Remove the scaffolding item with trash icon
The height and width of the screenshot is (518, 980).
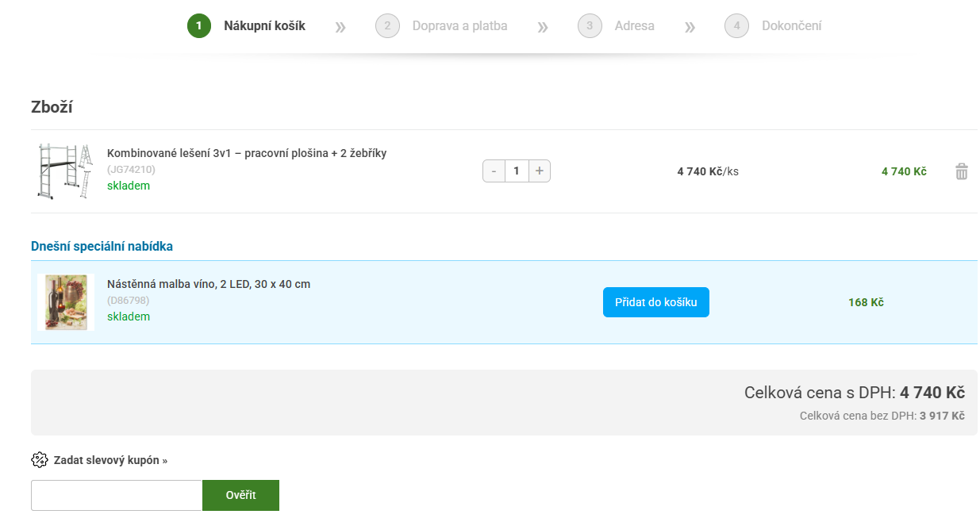click(x=961, y=171)
